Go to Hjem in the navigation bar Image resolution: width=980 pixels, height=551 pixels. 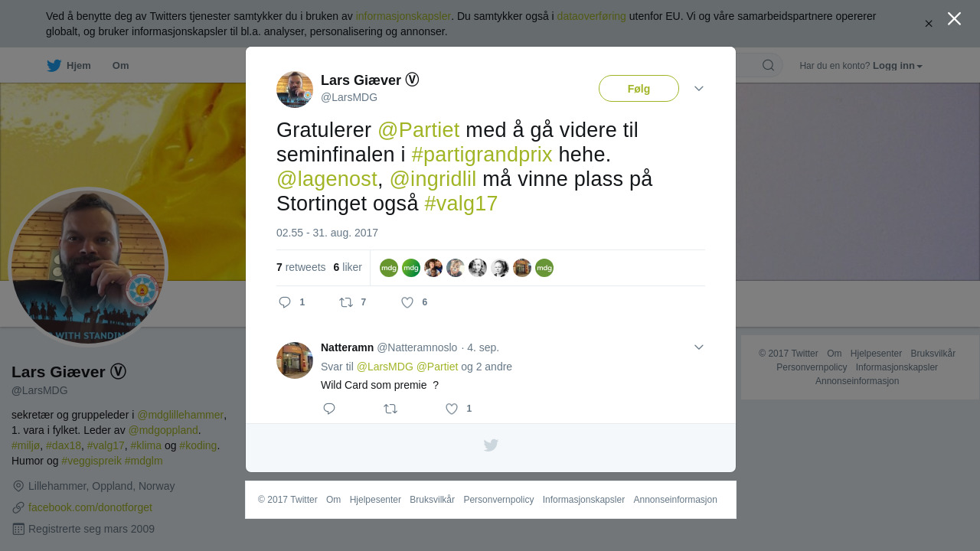[79, 66]
